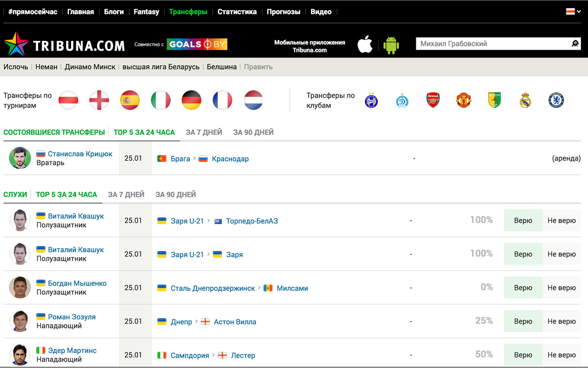This screenshot has height=368, width=588.
Task: Vote Верю for Роман Зозуля rumor
Action: pyautogui.click(x=523, y=321)
